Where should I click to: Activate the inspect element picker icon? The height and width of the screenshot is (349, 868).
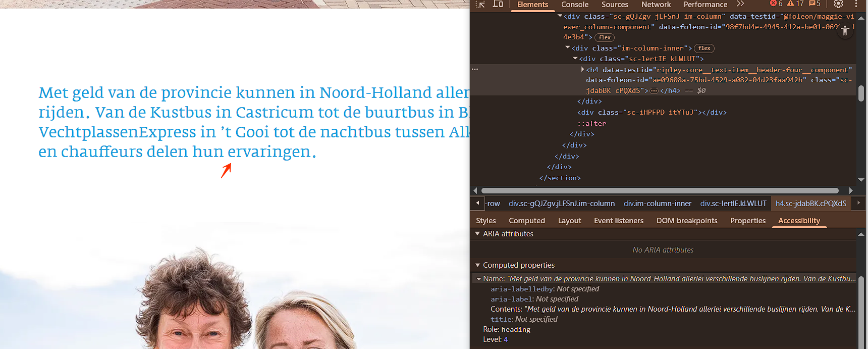480,5
